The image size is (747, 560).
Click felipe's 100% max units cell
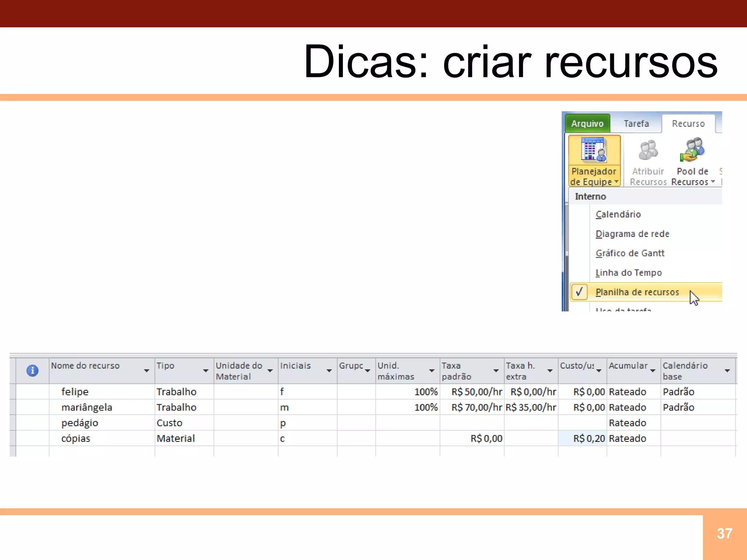tap(408, 392)
